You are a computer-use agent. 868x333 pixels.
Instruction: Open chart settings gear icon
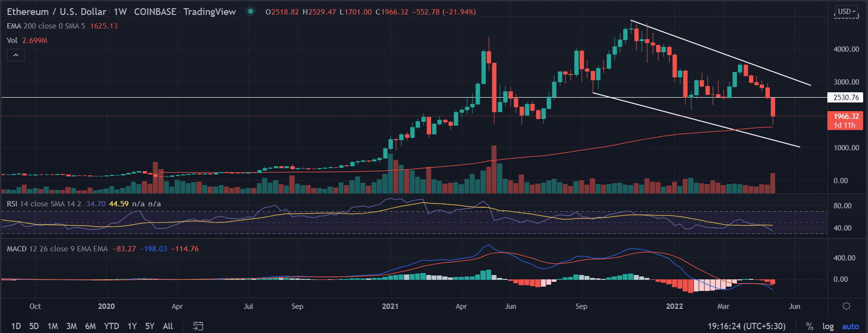846,306
